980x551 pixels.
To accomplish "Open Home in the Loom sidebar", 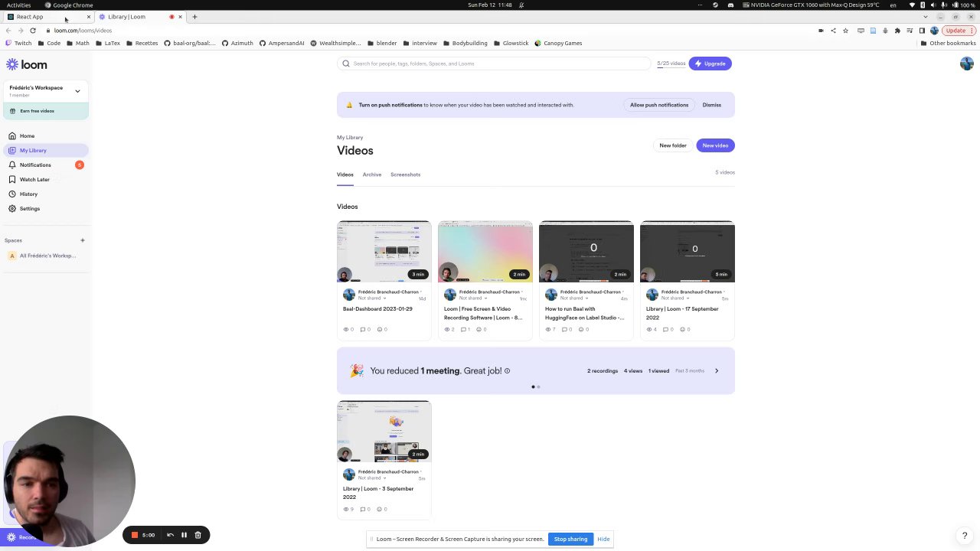I will tap(46, 135).
